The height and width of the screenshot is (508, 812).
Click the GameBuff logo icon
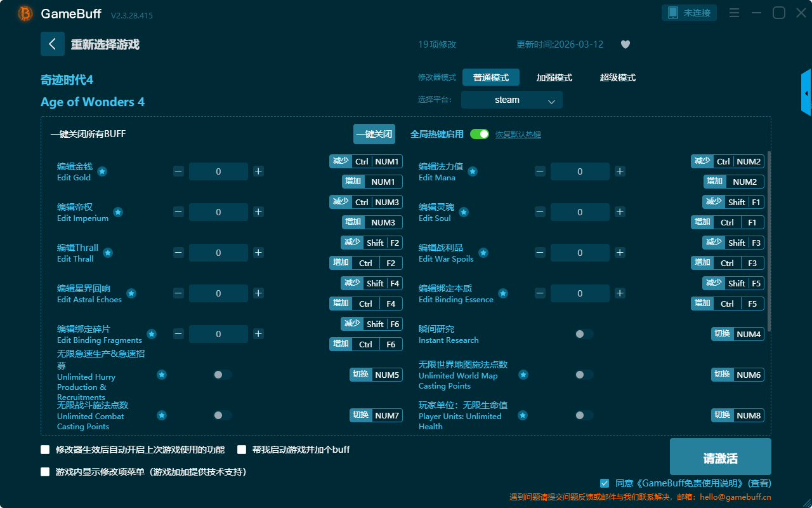[25, 13]
